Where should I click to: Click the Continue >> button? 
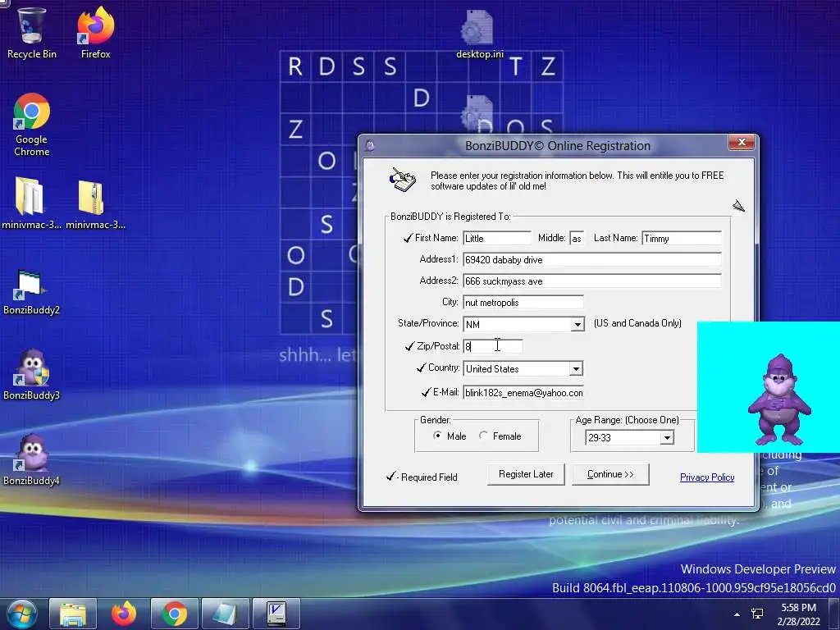click(x=610, y=474)
